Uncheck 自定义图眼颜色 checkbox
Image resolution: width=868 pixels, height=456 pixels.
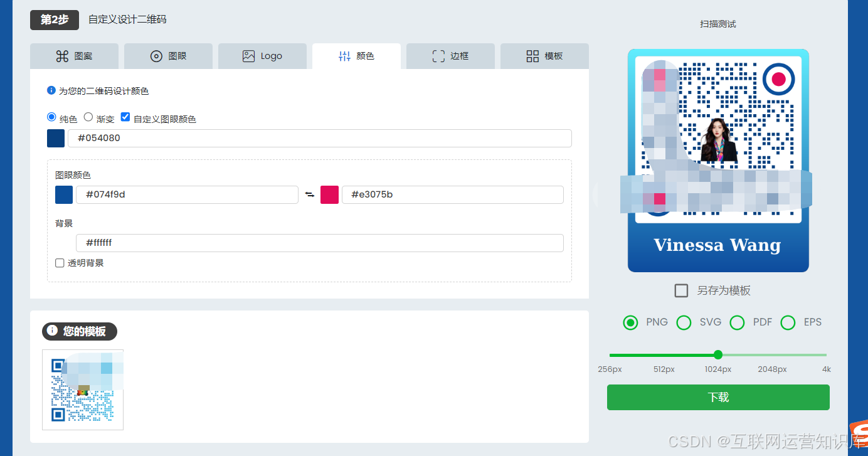pos(125,117)
